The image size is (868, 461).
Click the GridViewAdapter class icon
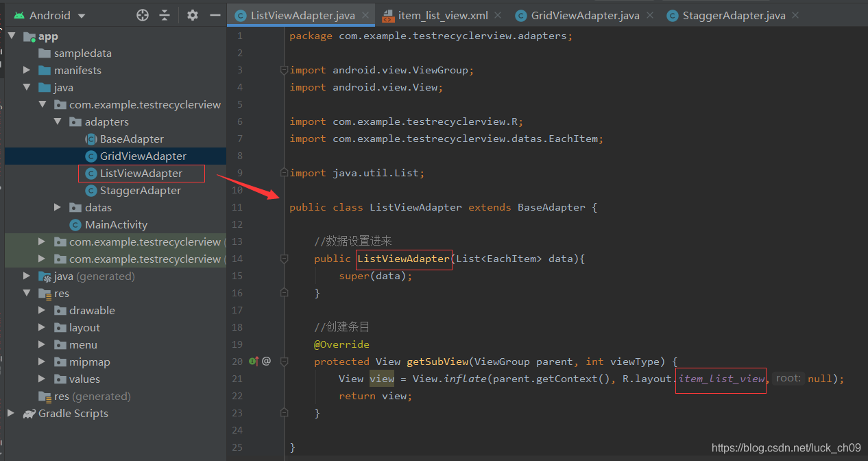coord(91,156)
